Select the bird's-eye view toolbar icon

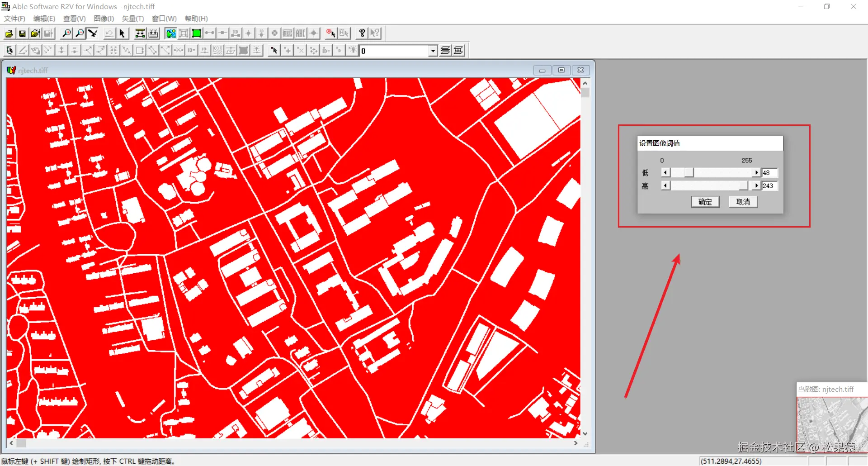click(x=93, y=33)
